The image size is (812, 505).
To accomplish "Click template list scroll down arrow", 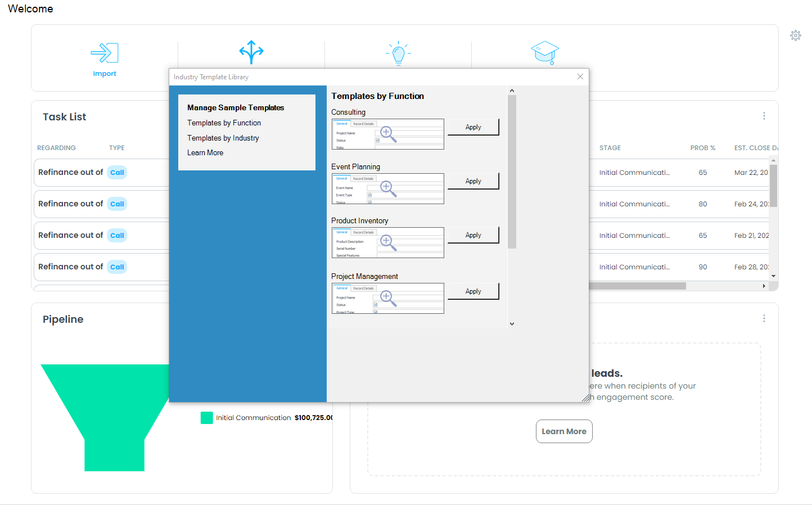I will pos(512,324).
